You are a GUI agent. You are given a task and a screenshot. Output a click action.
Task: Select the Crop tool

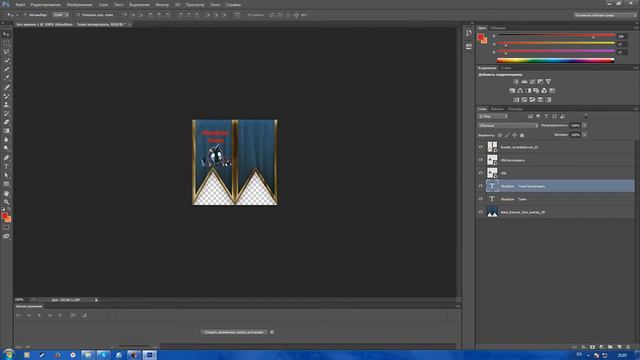(6, 69)
